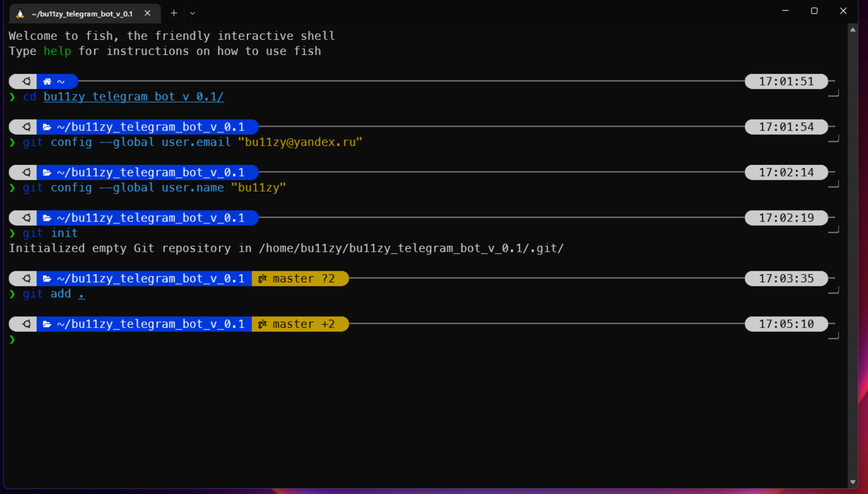Image resolution: width=868 pixels, height=494 pixels.
Task: Click the green 'help' word in welcome message
Action: coord(57,51)
